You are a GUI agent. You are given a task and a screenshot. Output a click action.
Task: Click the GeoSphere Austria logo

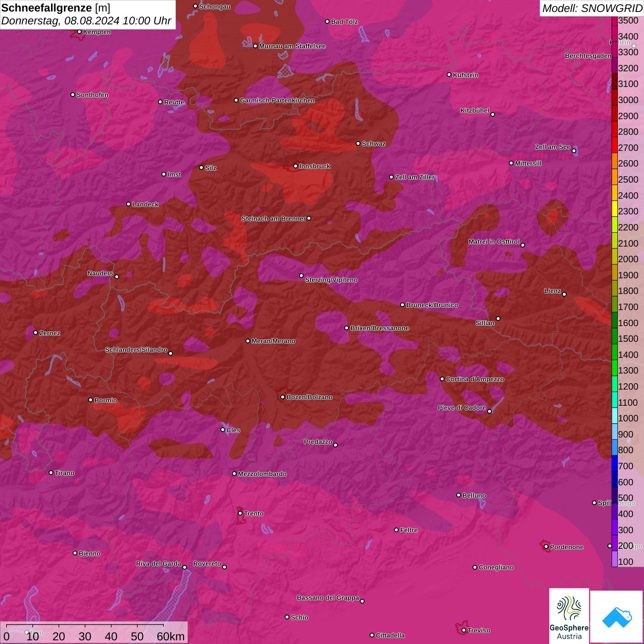pos(569,615)
